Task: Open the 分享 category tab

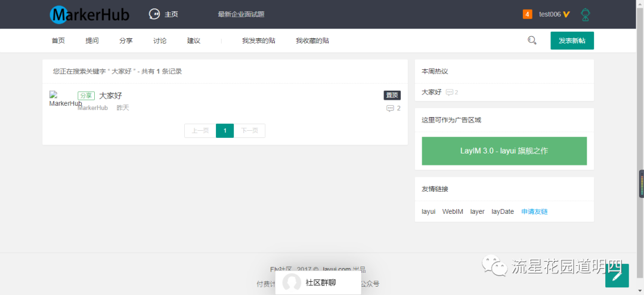Action: point(126,41)
